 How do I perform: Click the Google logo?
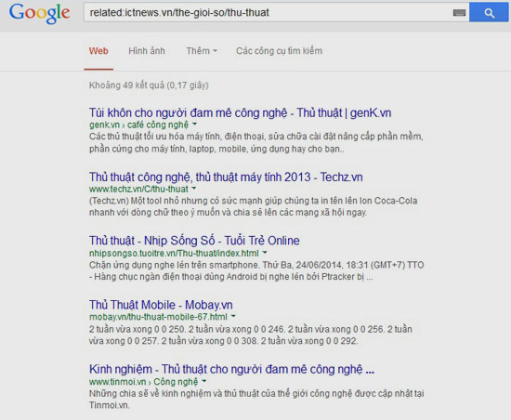[x=39, y=13]
